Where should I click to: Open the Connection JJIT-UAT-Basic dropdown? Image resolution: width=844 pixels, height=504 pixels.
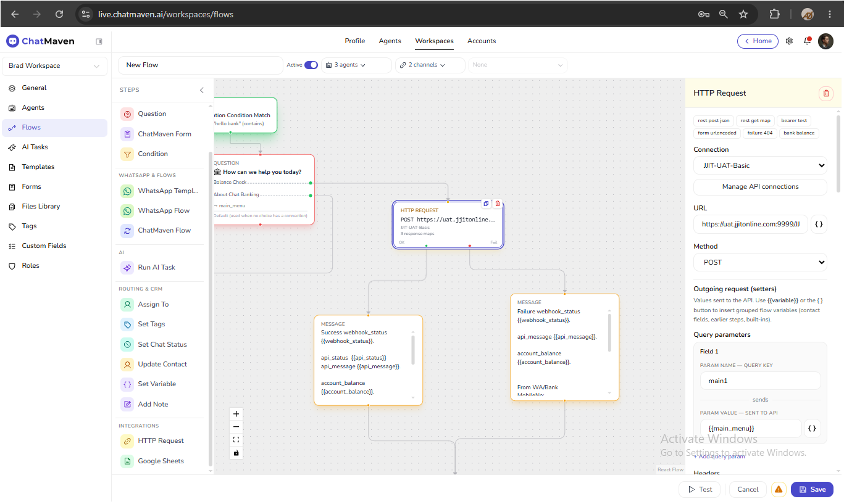760,165
